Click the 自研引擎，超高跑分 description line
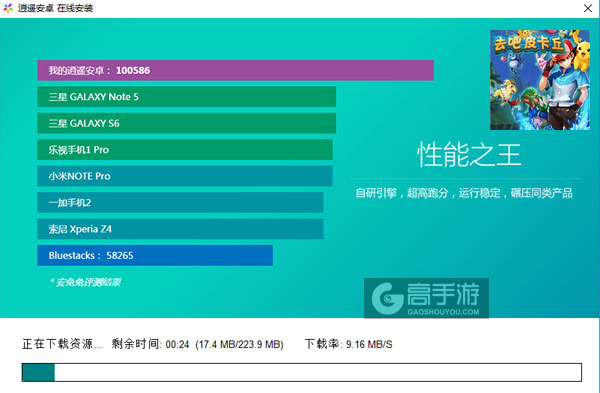The width and height of the screenshot is (600, 393). (x=464, y=193)
